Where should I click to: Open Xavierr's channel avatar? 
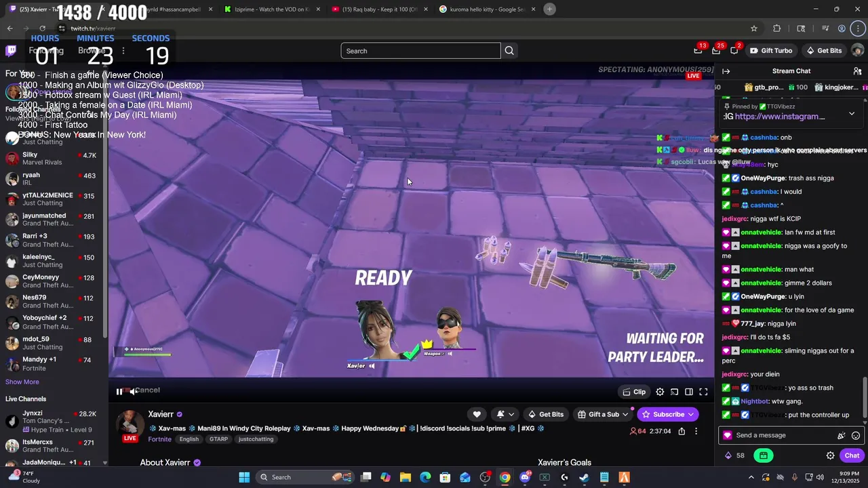(x=130, y=424)
